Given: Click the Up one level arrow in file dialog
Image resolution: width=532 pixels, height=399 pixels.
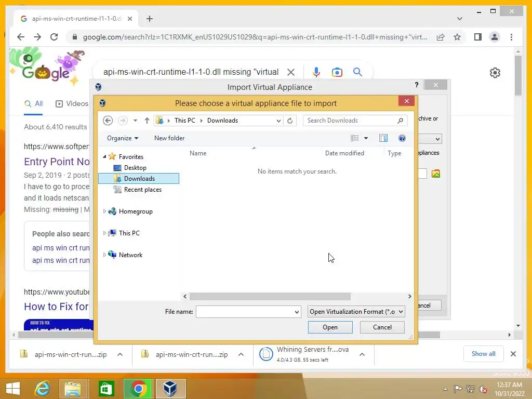Looking at the screenshot, I should tap(147, 121).
